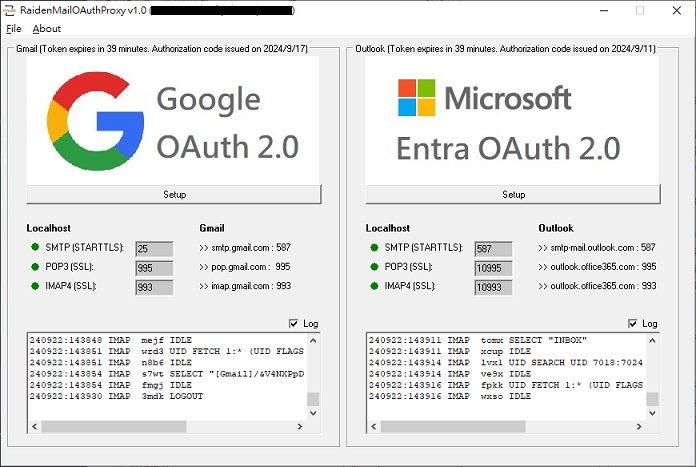Select the Gmail log line 'wrd3 UID FETCH'
This screenshot has width=696, height=467.
(167, 352)
